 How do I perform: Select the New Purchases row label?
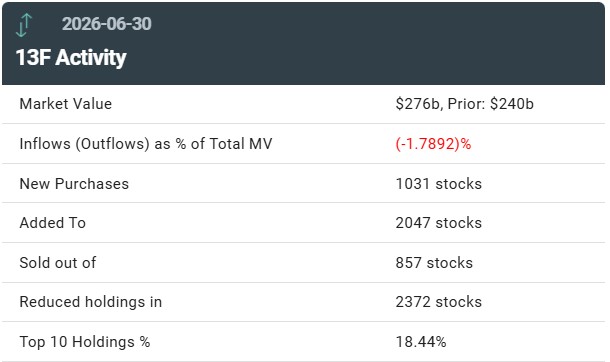pyautogui.click(x=74, y=184)
